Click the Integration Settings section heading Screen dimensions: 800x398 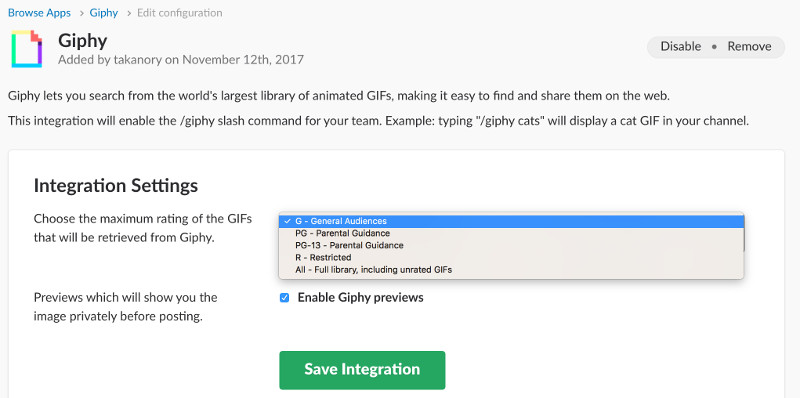pyautogui.click(x=116, y=185)
